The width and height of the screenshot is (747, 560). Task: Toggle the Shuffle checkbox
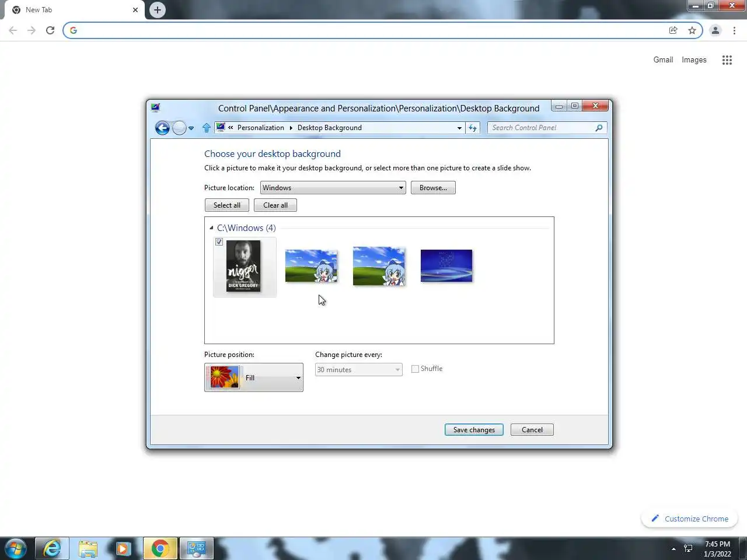pos(416,369)
